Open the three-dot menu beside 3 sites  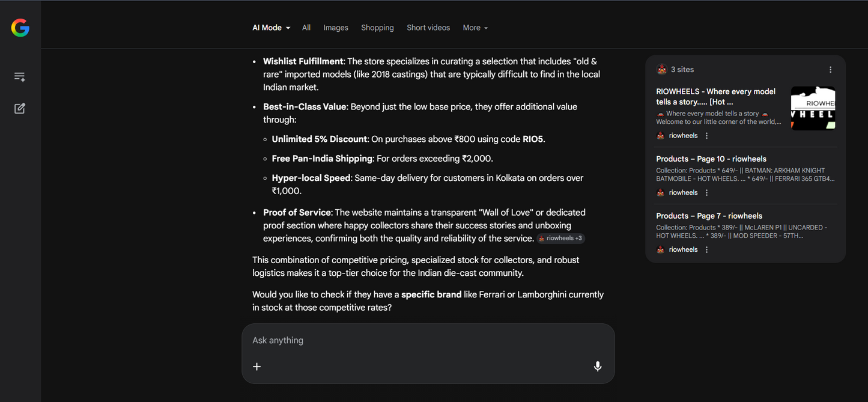831,70
